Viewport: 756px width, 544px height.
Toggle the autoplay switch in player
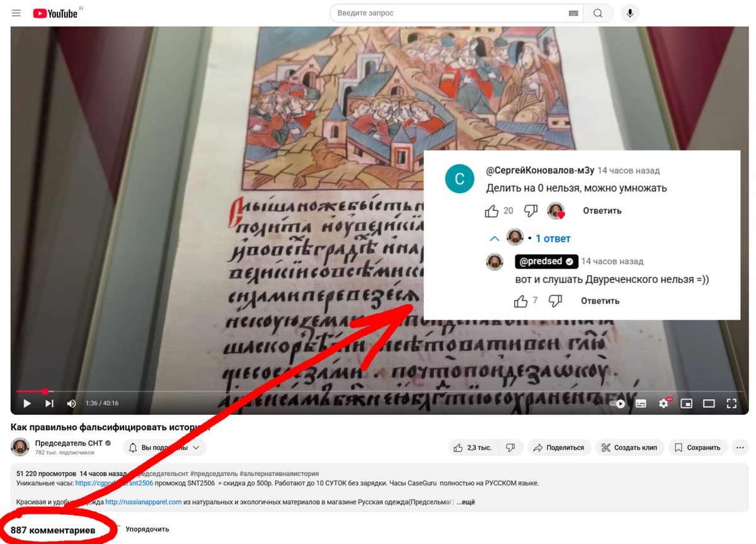tap(617, 404)
